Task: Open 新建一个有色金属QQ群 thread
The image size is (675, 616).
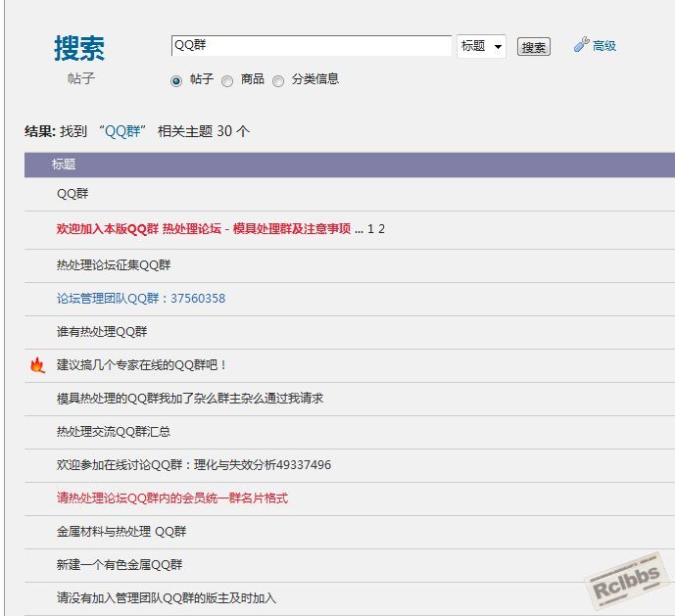Action: tap(120, 565)
